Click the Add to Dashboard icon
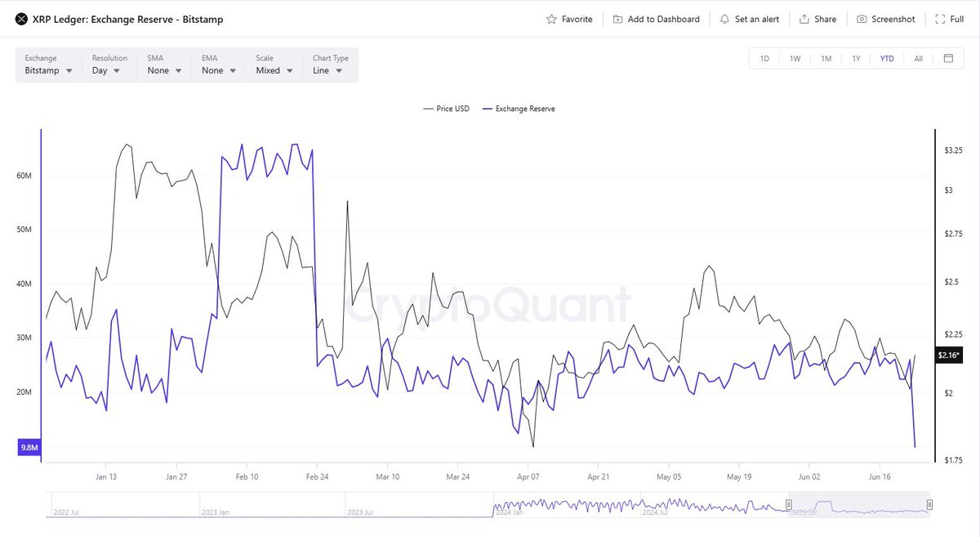The width and height of the screenshot is (980, 537). click(617, 19)
